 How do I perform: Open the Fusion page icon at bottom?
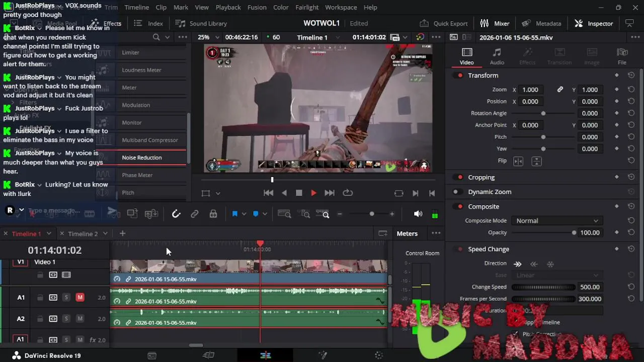point(323,355)
